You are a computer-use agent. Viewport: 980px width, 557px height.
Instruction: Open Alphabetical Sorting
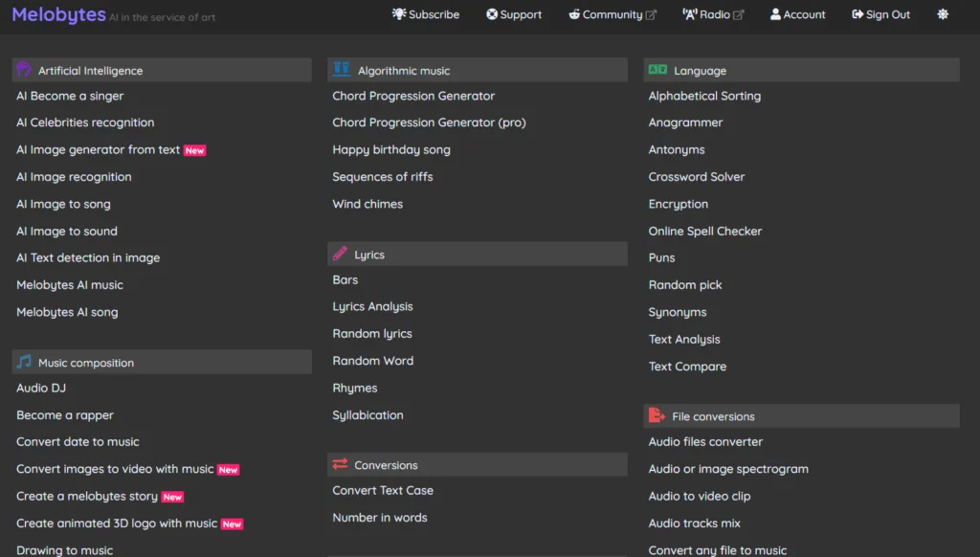click(704, 96)
